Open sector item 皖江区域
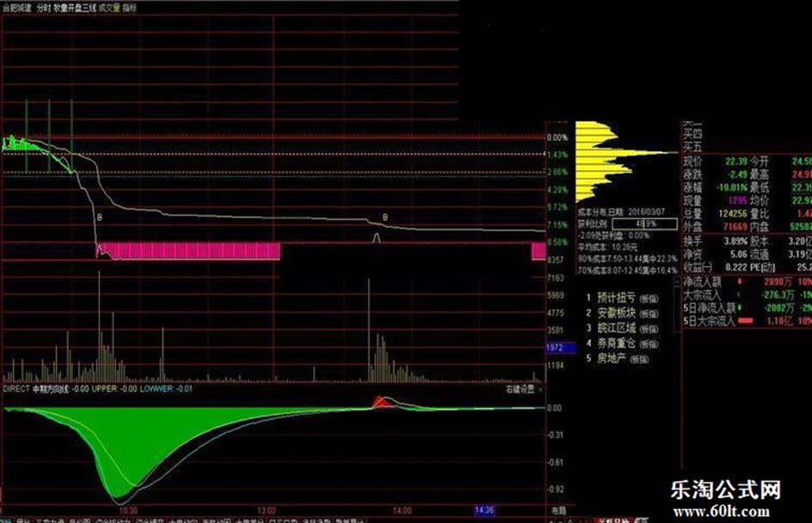 tap(616, 328)
